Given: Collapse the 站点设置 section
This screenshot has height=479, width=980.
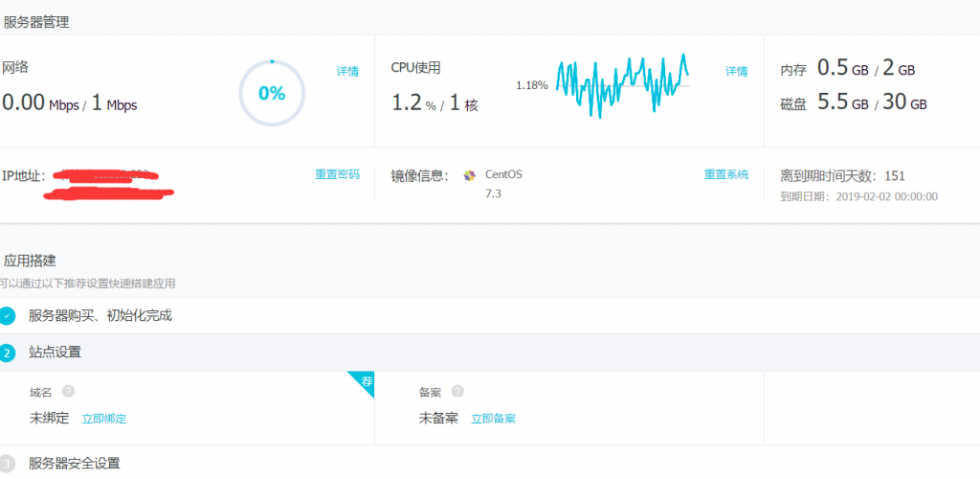Looking at the screenshot, I should tap(56, 353).
